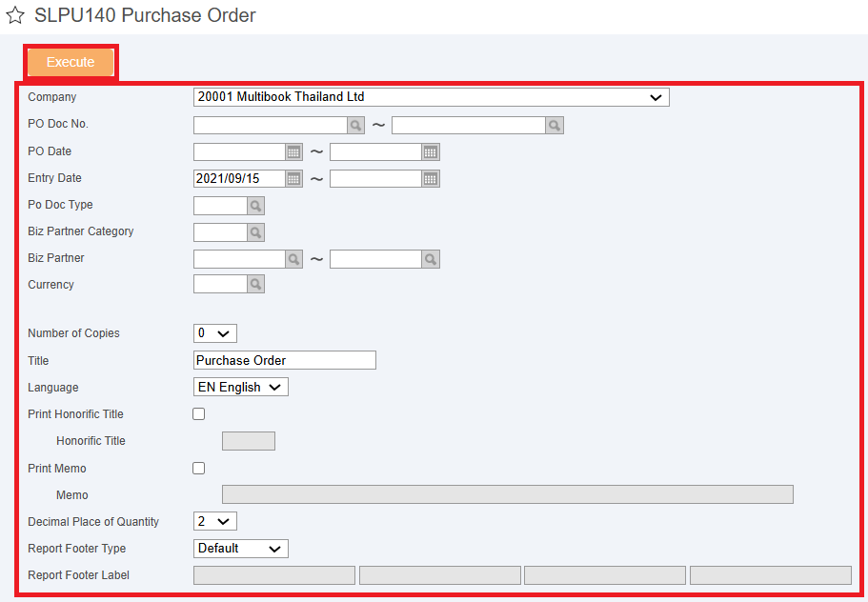
Task: Click the Execute button
Action: (71, 62)
